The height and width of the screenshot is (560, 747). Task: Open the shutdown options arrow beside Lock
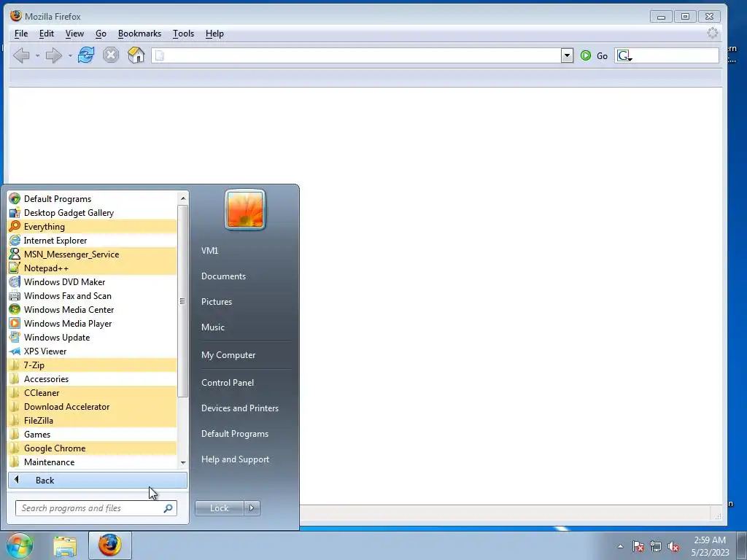click(x=252, y=508)
